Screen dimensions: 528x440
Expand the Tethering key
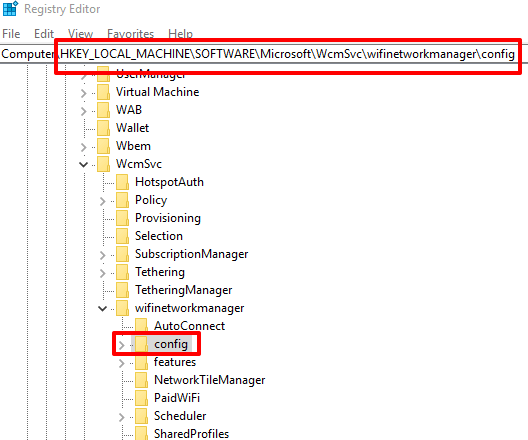pyautogui.click(x=102, y=273)
